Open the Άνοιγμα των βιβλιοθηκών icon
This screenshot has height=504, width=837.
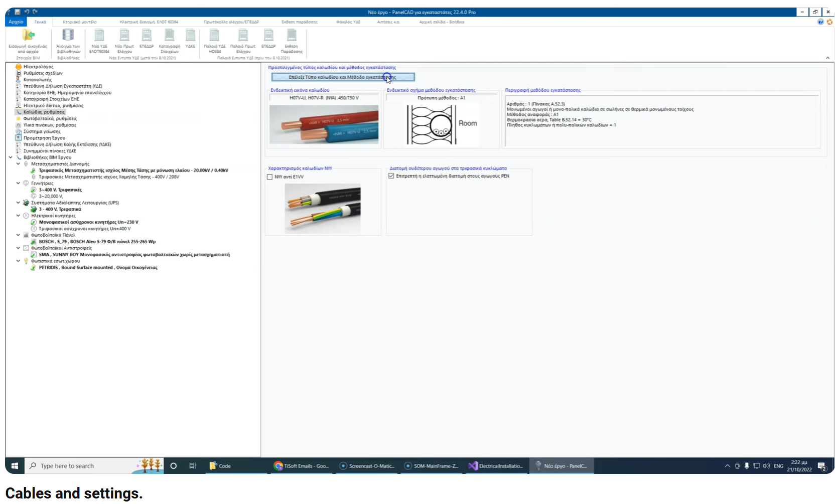click(x=68, y=41)
